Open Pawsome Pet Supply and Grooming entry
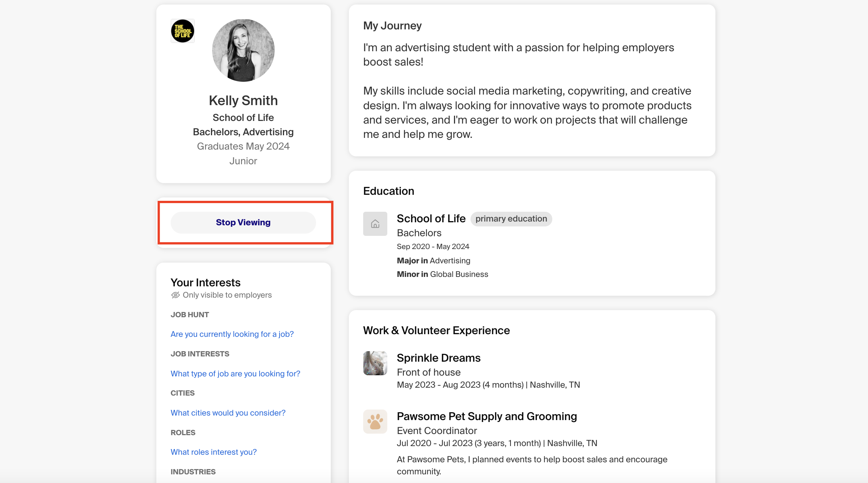Viewport: 868px width, 483px height. pos(487,416)
